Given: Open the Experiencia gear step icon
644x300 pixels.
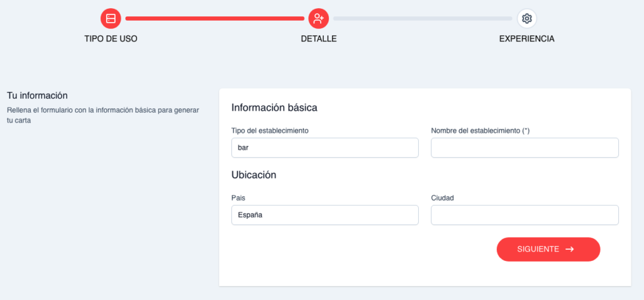Looking at the screenshot, I should click(x=526, y=18).
